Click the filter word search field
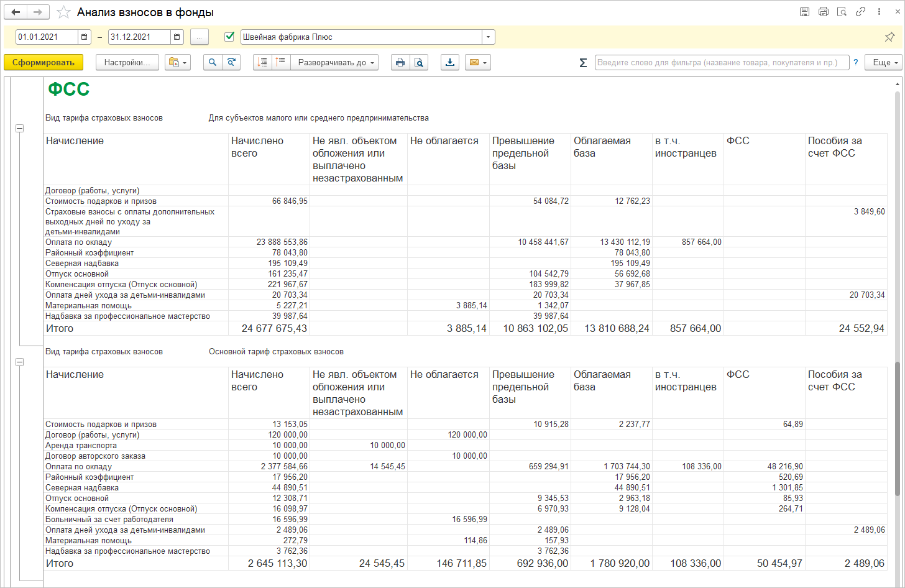The width and height of the screenshot is (905, 588). click(722, 62)
